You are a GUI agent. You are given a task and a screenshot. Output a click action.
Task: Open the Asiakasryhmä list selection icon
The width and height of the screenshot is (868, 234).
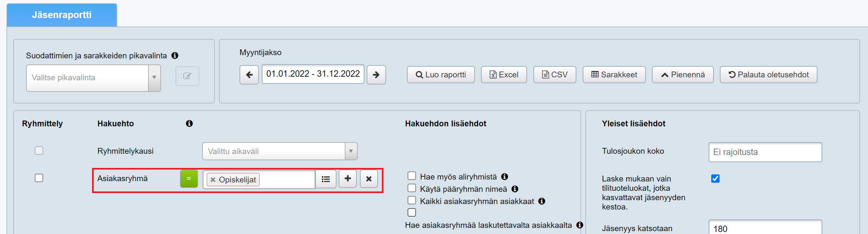click(325, 179)
